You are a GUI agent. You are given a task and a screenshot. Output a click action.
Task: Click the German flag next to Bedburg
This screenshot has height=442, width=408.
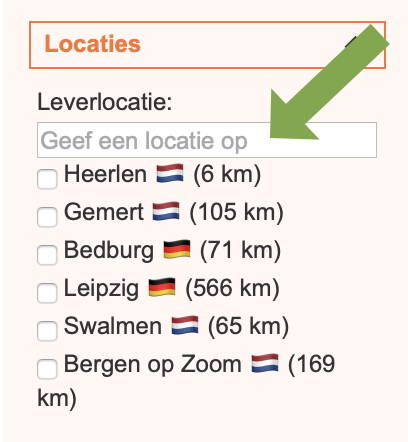[x=177, y=249]
